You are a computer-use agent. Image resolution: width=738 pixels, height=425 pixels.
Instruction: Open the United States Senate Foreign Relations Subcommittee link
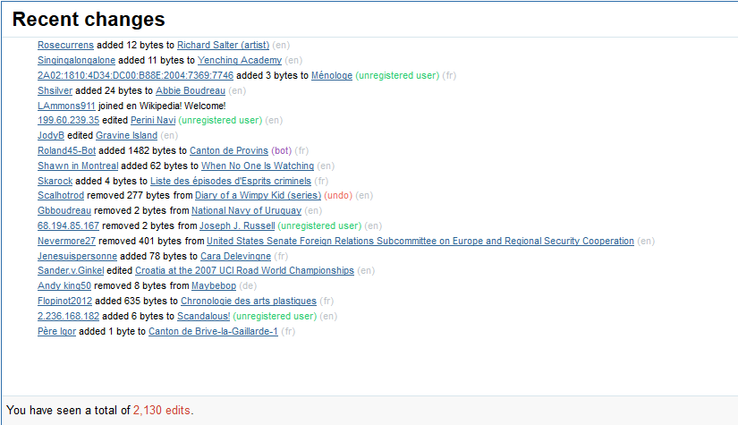pyautogui.click(x=420, y=241)
